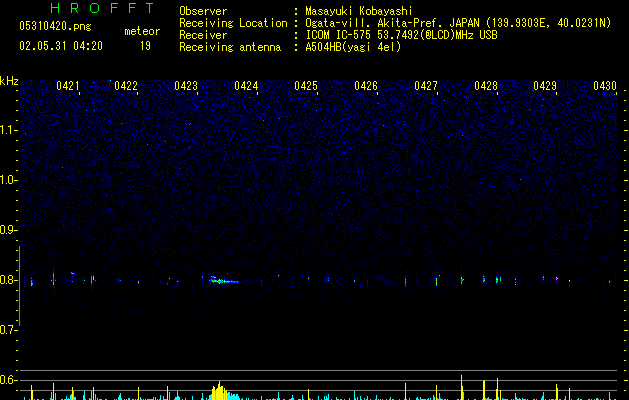Click the timestamp 02.05.31 04:20
Image resolution: width=629 pixels, height=400 pixels.
point(61,46)
